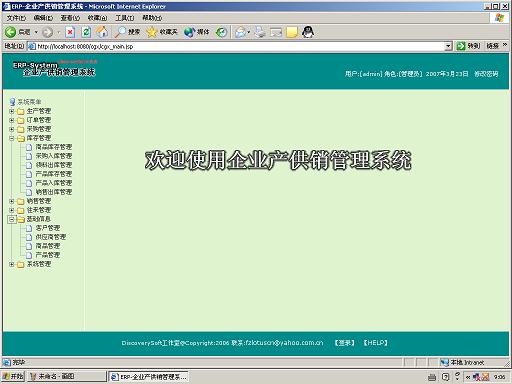The height and width of the screenshot is (384, 512).
Task: Click the green Refresh page icon
Action: click(86, 32)
